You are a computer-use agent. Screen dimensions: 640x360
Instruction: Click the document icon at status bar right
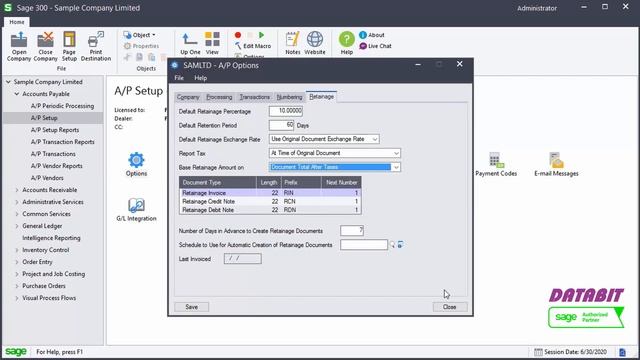point(622,352)
